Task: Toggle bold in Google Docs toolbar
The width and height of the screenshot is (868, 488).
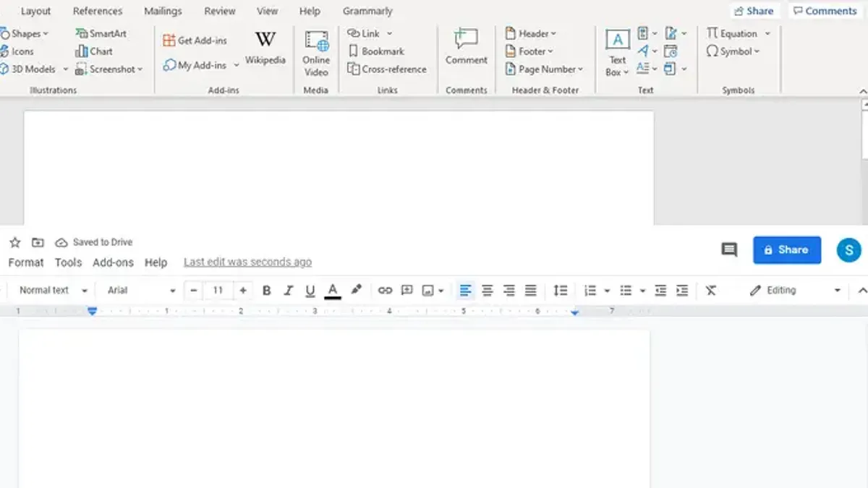Action: pos(266,291)
